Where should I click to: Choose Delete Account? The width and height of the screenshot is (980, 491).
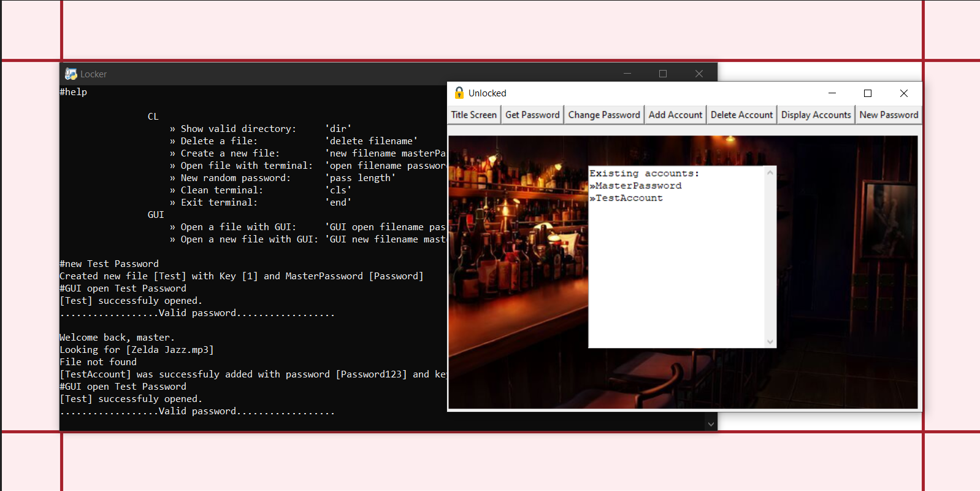[741, 115]
